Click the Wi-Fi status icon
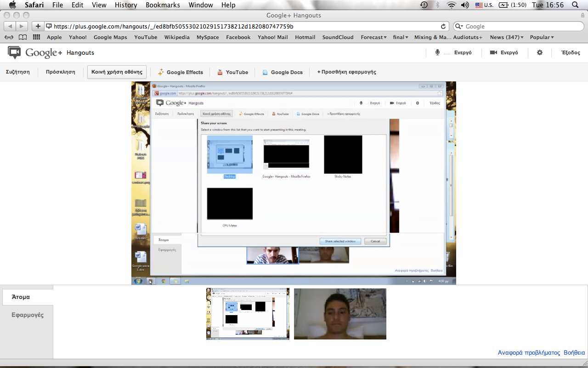 point(451,5)
